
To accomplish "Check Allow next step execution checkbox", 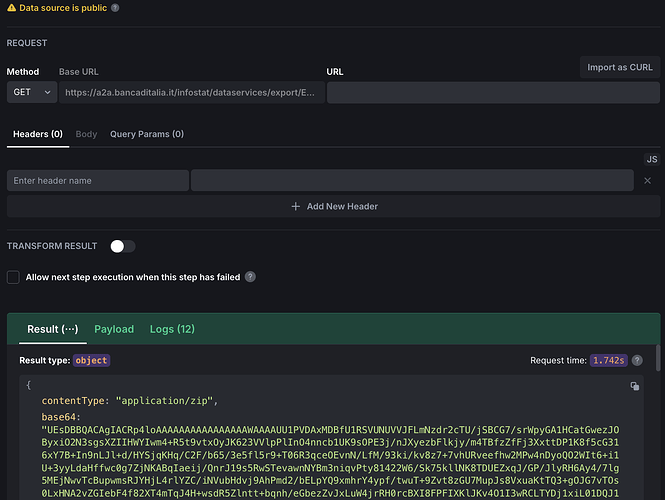I will pyautogui.click(x=13, y=277).
